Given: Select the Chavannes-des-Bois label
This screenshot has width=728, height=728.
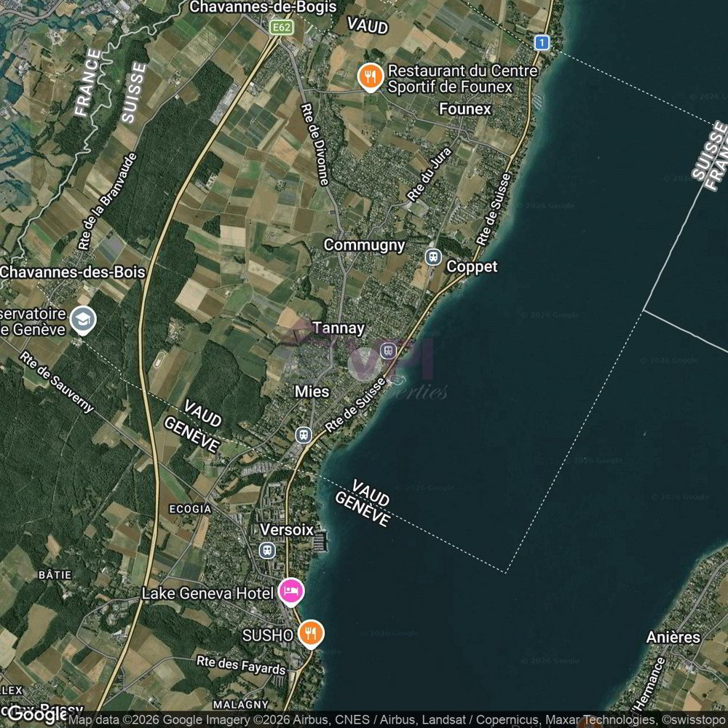Looking at the screenshot, I should 73,272.
